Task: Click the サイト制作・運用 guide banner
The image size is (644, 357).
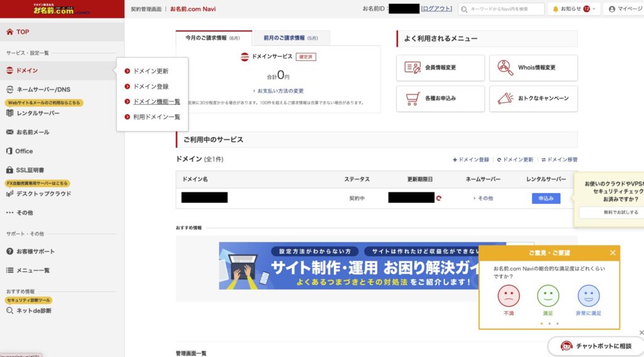Action: coord(349,266)
